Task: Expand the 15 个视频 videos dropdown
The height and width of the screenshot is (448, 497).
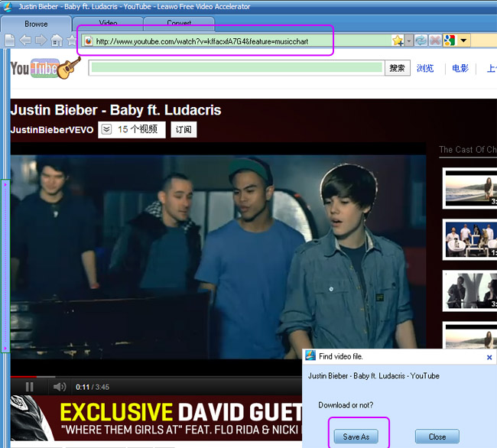Action: 132,130
